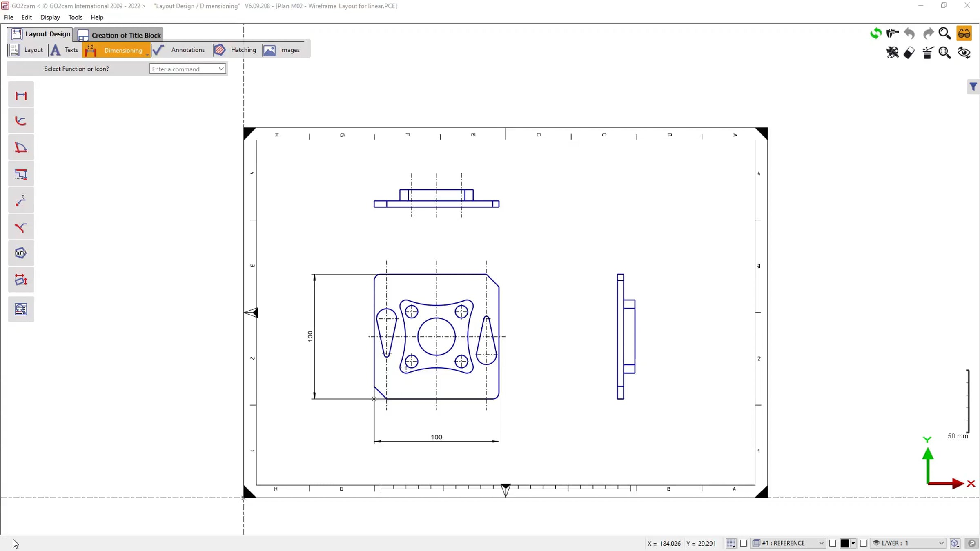Tick the checkbox before #1 : REFERENCE

point(744,543)
